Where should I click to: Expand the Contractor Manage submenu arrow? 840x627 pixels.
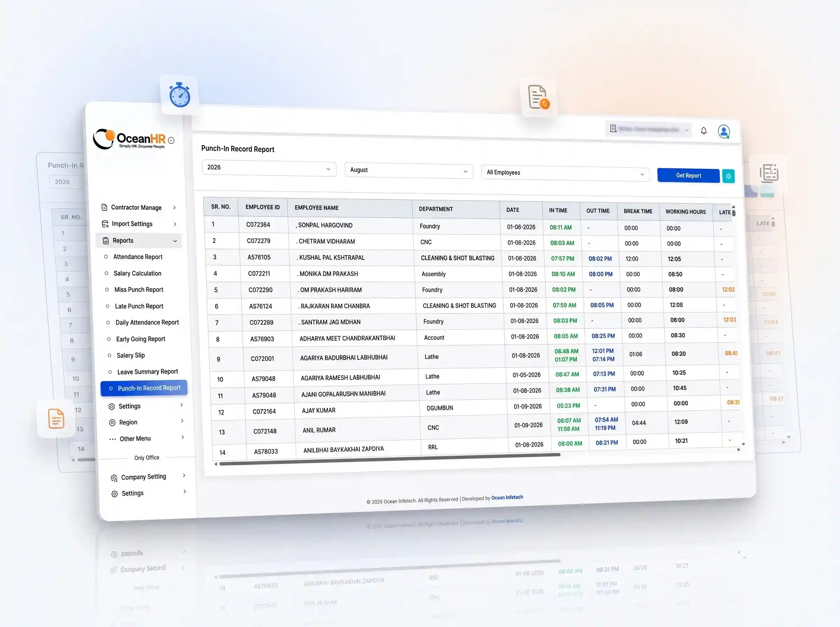coord(174,207)
